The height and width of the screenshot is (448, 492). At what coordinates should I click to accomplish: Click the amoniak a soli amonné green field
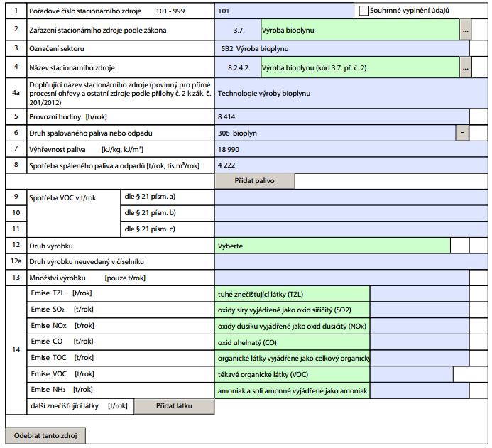pos(292,391)
